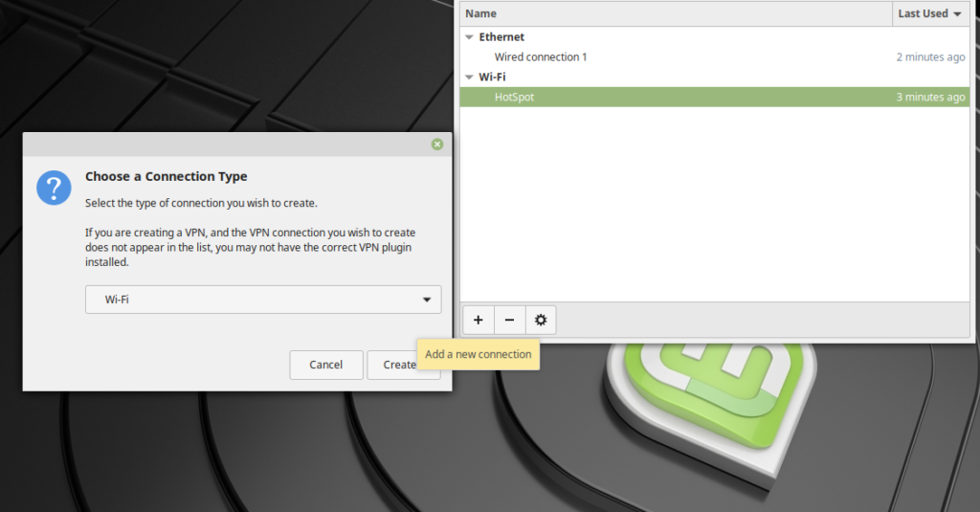The image size is (980, 512).
Task: Click the "3 minutes ago" cell
Action: [x=930, y=97]
